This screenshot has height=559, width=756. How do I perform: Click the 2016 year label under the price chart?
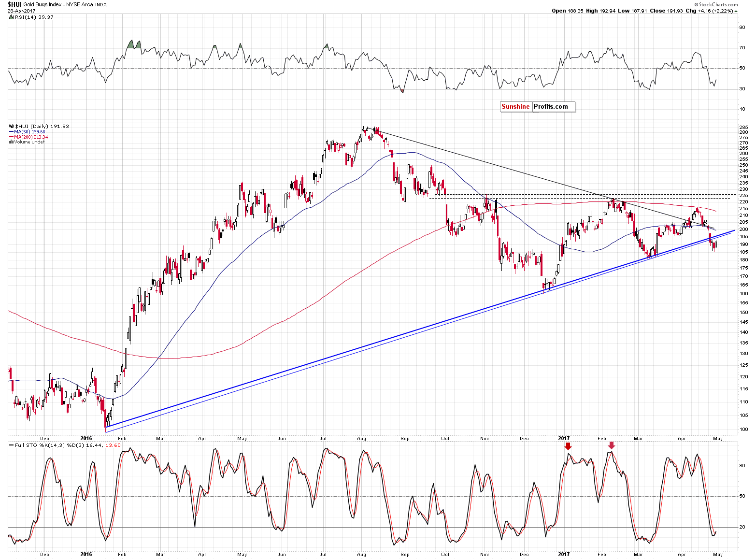tap(86, 439)
